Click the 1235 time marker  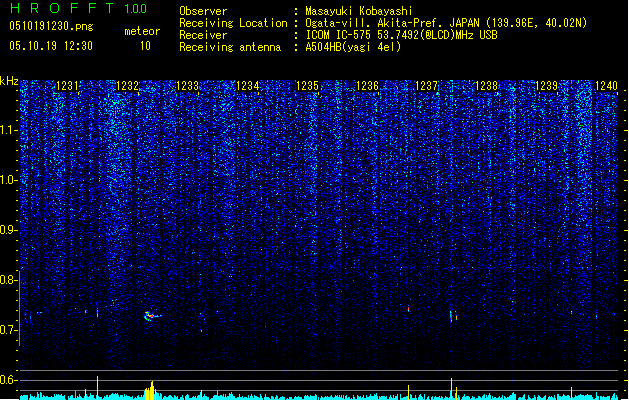[307, 86]
